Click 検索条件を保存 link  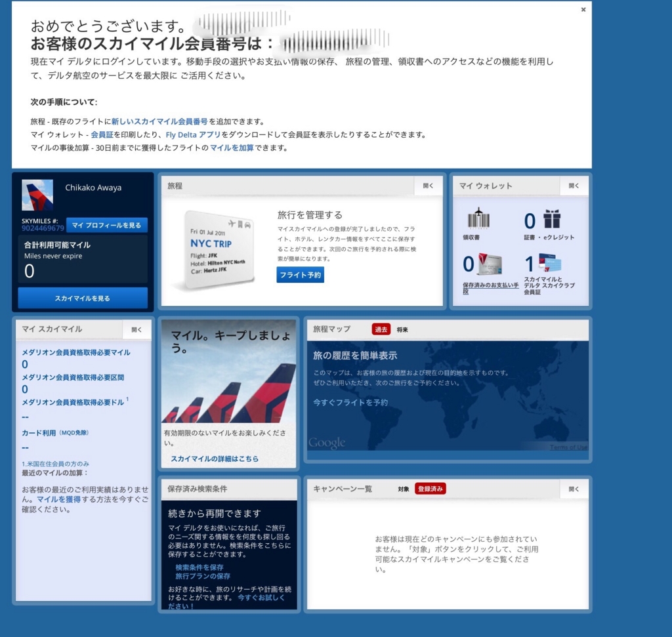coord(199,567)
